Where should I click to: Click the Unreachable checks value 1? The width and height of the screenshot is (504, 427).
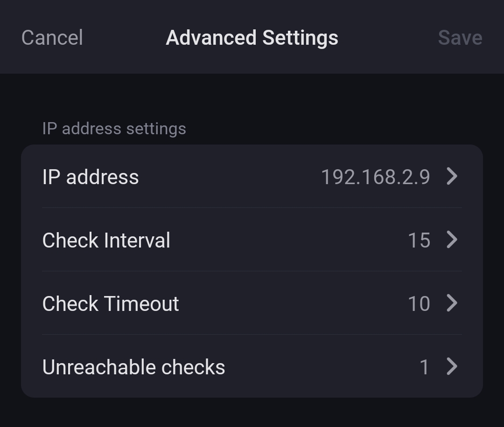click(424, 367)
